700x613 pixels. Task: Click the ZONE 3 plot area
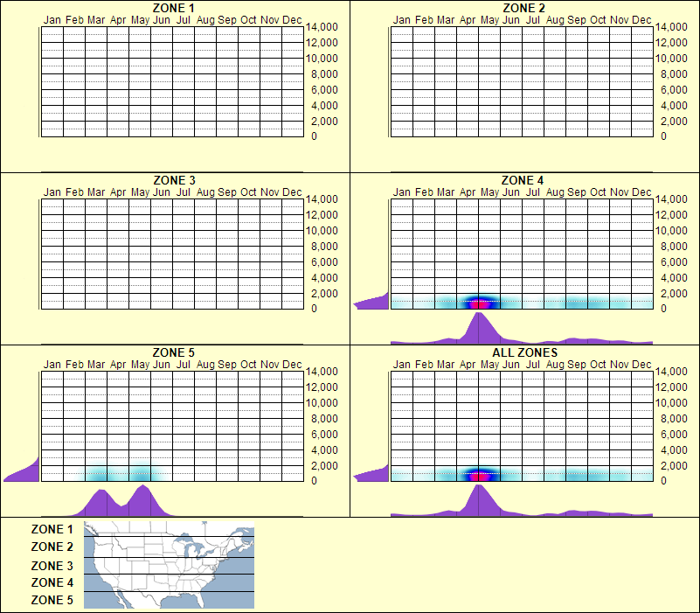click(171, 254)
